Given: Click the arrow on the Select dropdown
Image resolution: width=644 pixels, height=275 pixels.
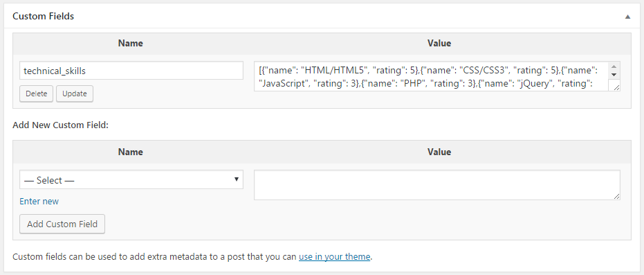Looking at the screenshot, I should [236, 179].
